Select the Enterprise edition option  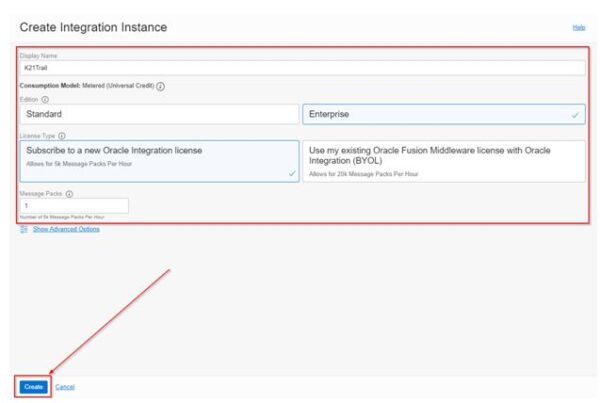pos(443,114)
